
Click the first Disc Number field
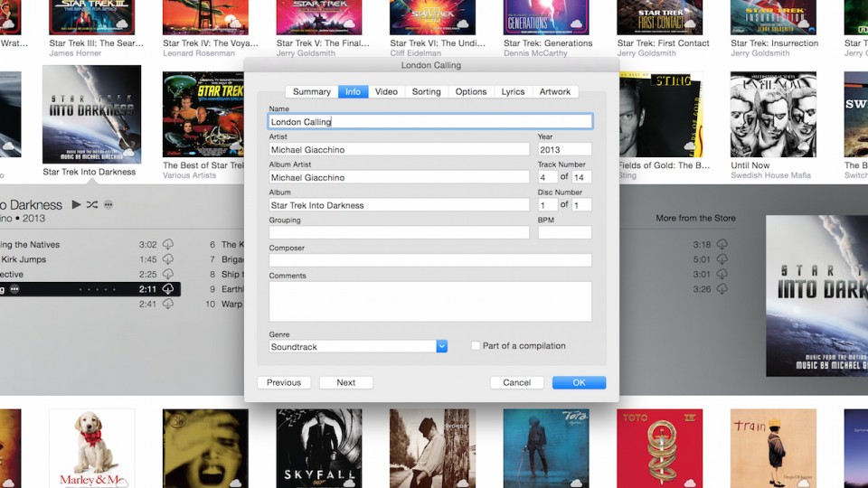(548, 205)
